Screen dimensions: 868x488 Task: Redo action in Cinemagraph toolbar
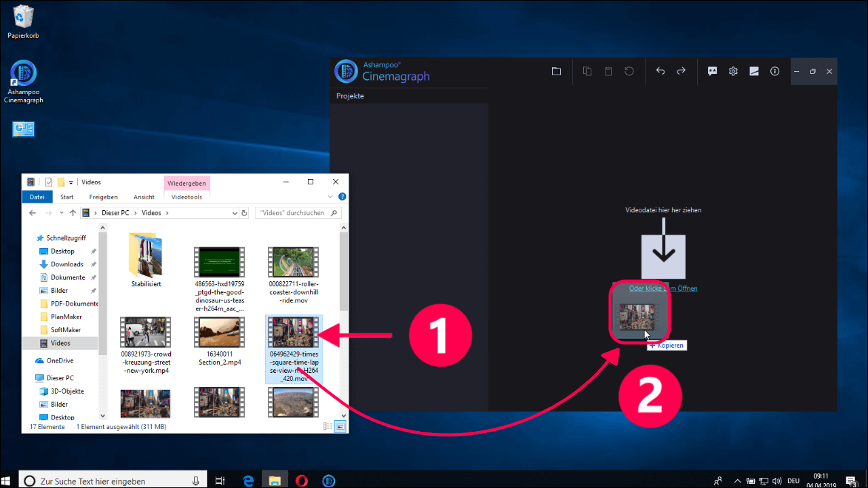[682, 71]
